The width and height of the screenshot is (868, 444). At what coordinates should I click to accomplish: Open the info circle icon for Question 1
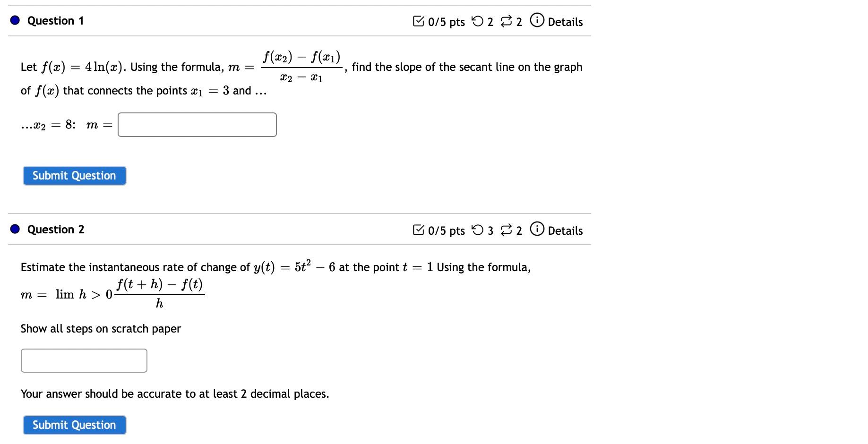(536, 21)
